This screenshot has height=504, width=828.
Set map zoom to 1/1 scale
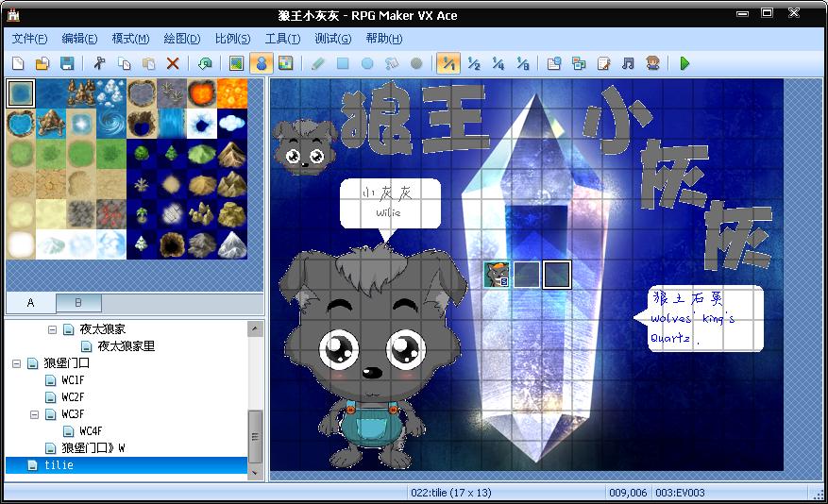(448, 63)
